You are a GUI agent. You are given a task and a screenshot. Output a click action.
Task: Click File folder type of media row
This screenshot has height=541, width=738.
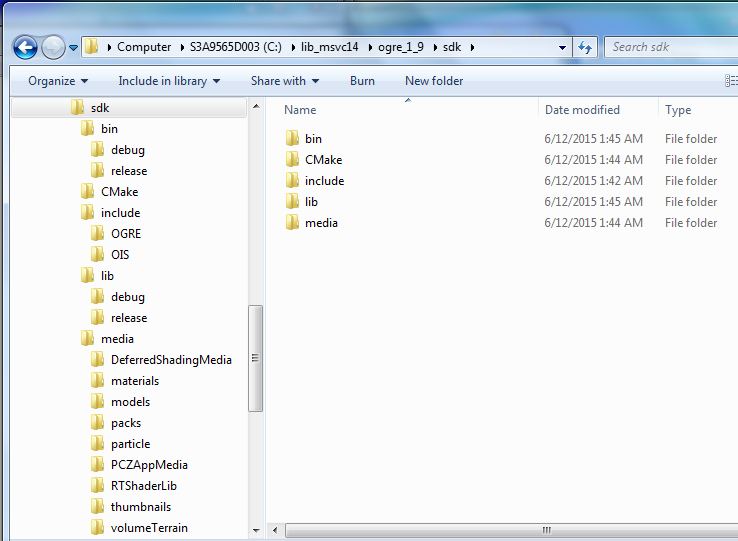click(x=691, y=223)
